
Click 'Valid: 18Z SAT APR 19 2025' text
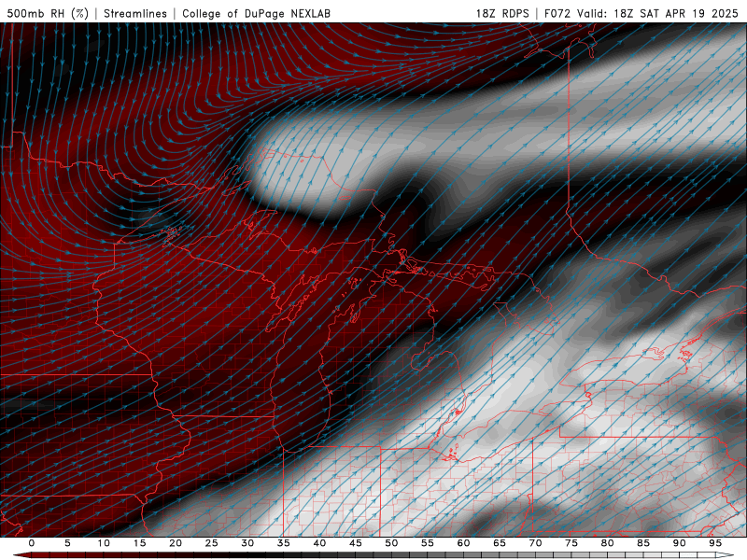tap(657, 13)
